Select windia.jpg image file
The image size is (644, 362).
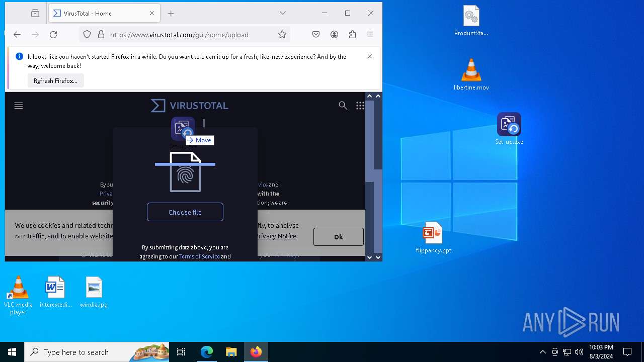(x=94, y=292)
